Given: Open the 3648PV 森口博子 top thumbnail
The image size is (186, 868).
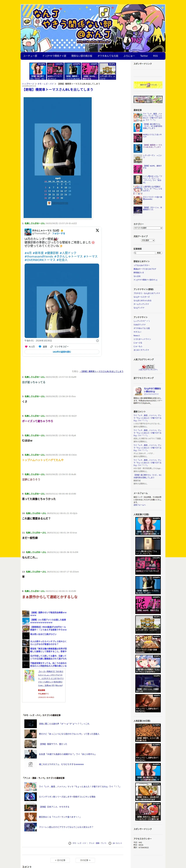Looking at the screenshot, I should pyautogui.click(x=38, y=71).
